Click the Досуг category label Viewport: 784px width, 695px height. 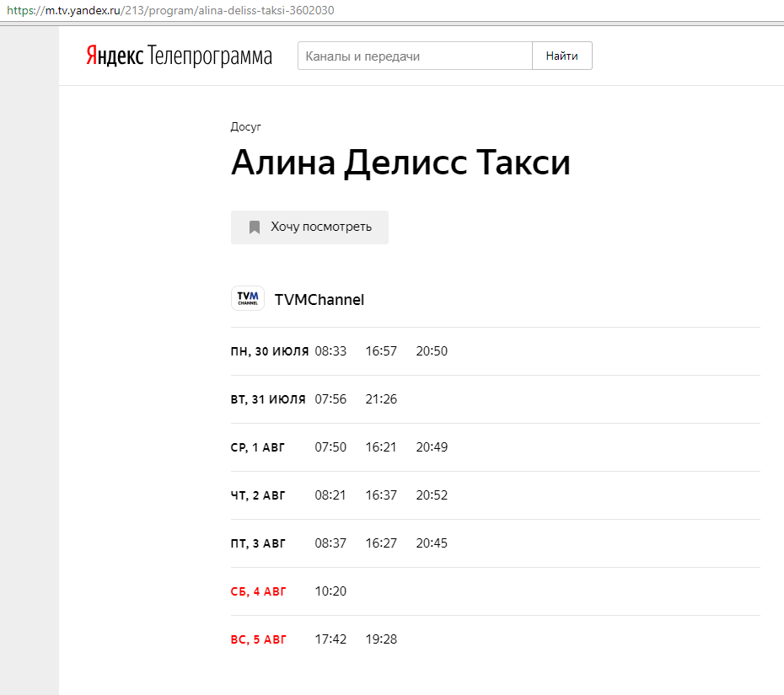[245, 127]
